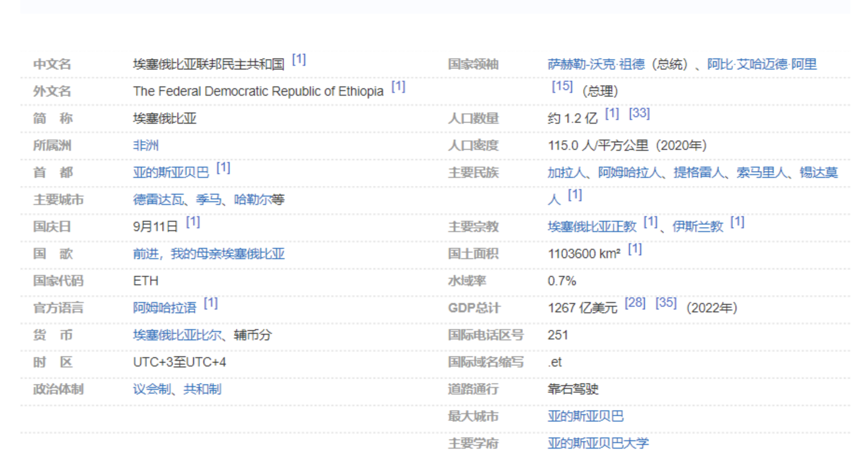The image size is (868, 465).
Task: Open reference [1] beside 阿姆哈拉语
Action: (210, 303)
